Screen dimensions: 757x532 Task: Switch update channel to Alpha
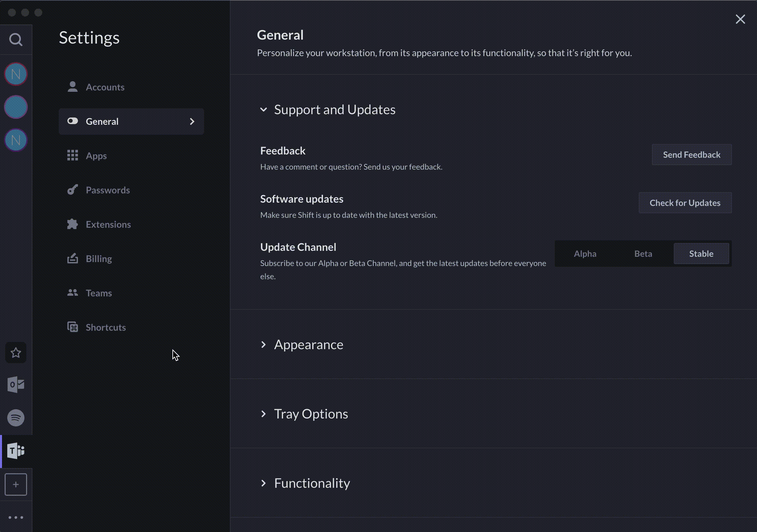click(x=585, y=253)
